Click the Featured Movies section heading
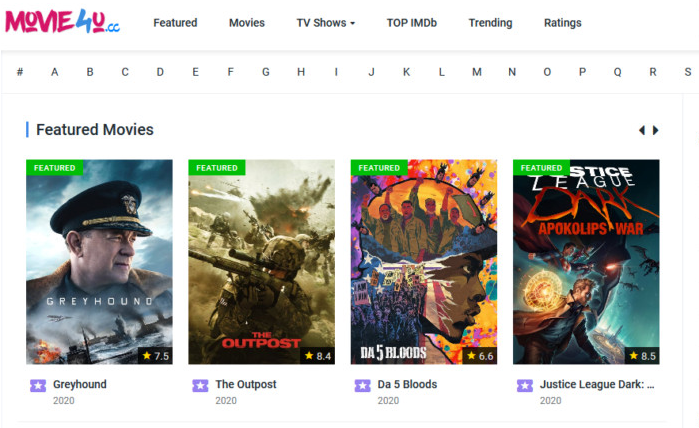 (x=95, y=129)
